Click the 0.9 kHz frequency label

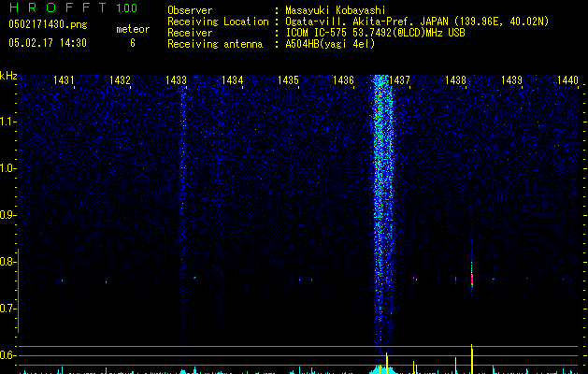coord(7,215)
